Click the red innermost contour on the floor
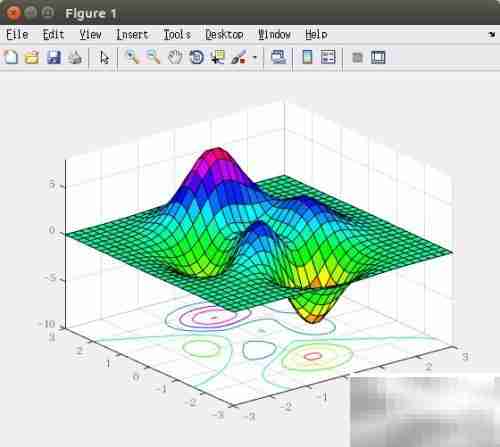 pyautogui.click(x=312, y=356)
